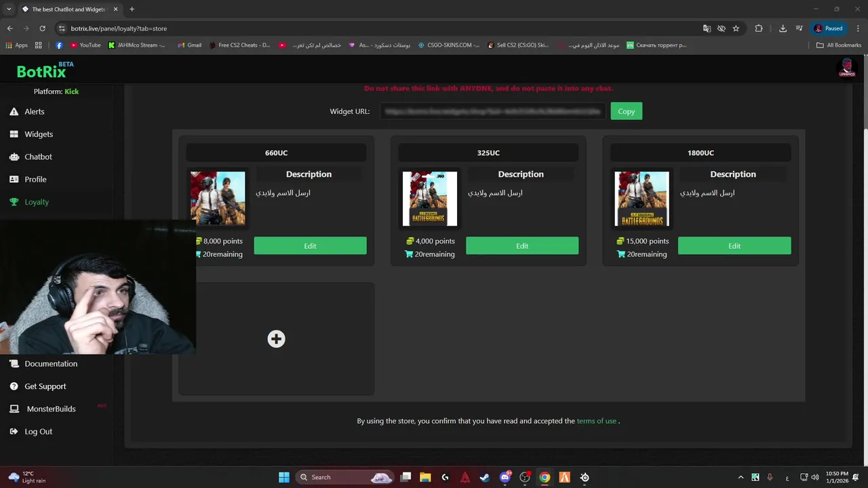Open the terms of use link
This screenshot has width=868, height=488.
coord(596,421)
